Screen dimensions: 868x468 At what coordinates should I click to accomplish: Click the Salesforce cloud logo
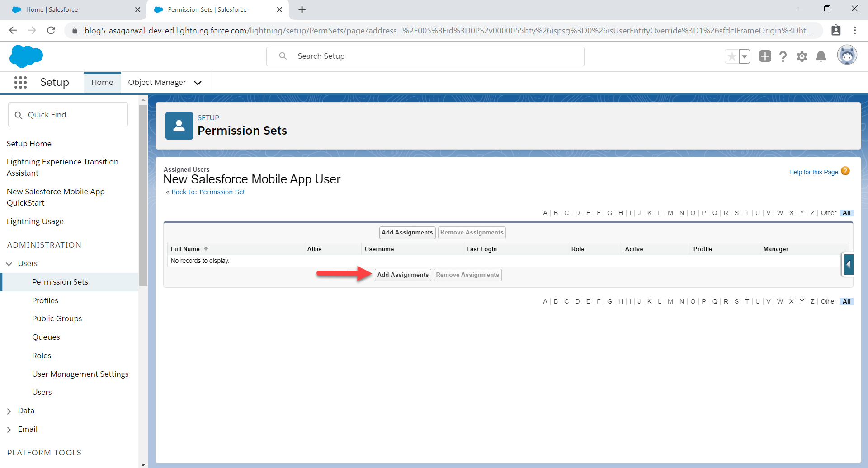(x=26, y=56)
